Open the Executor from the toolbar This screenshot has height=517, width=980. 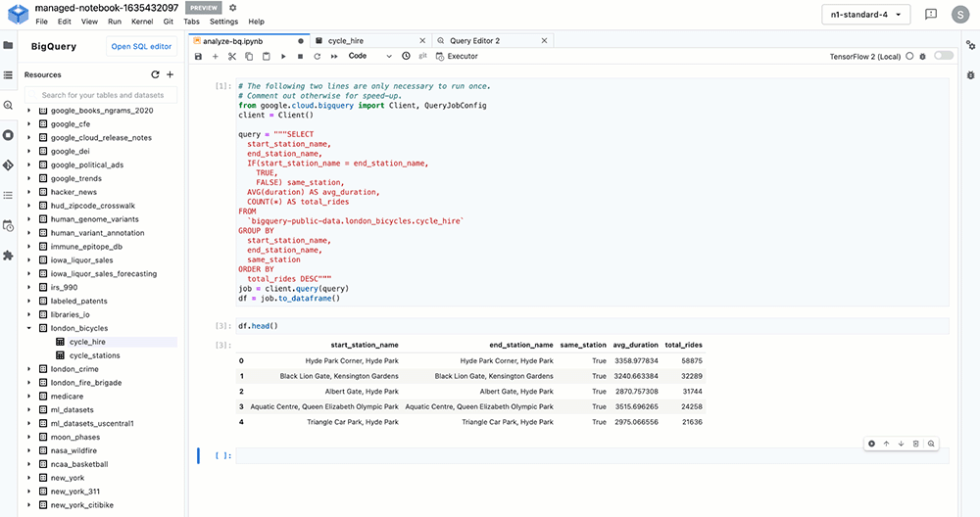pos(457,56)
